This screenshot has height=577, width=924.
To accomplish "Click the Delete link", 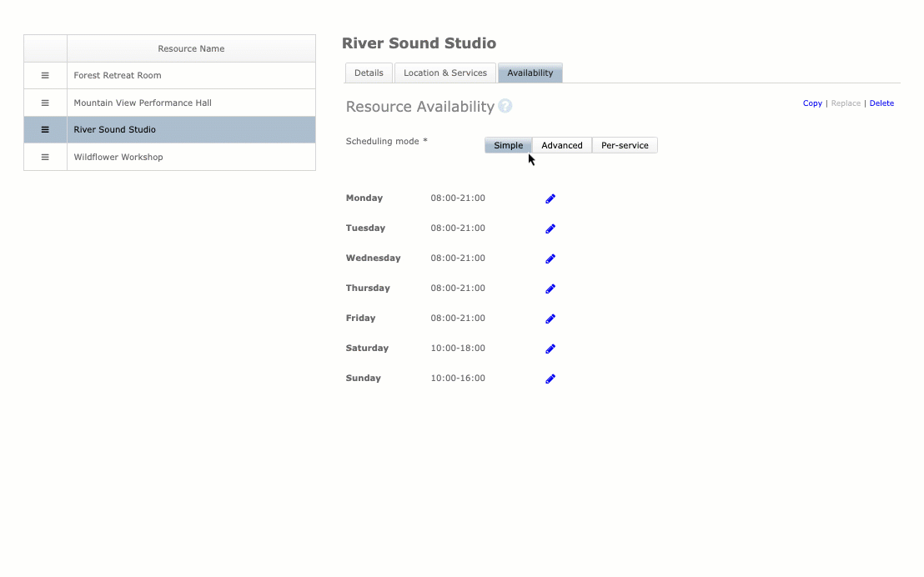I will [x=881, y=103].
